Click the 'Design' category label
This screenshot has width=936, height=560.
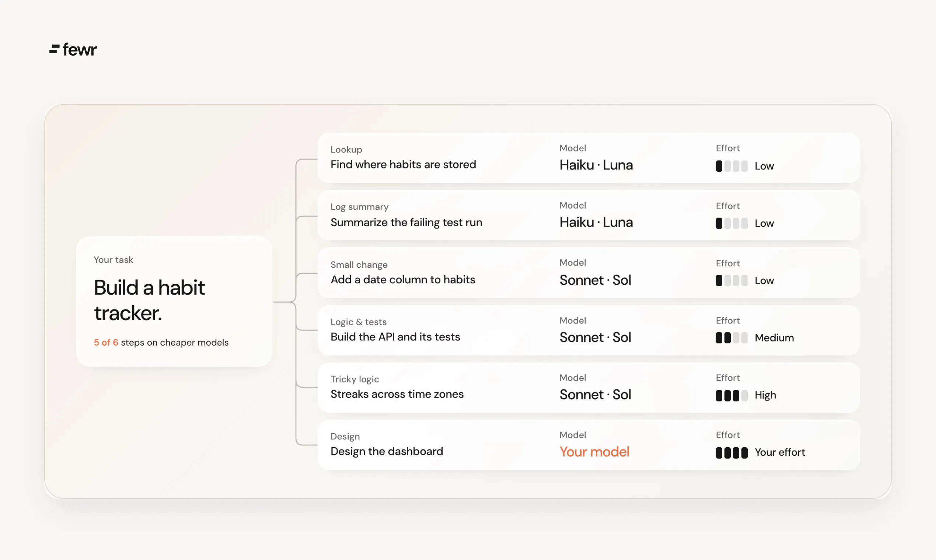pos(345,437)
